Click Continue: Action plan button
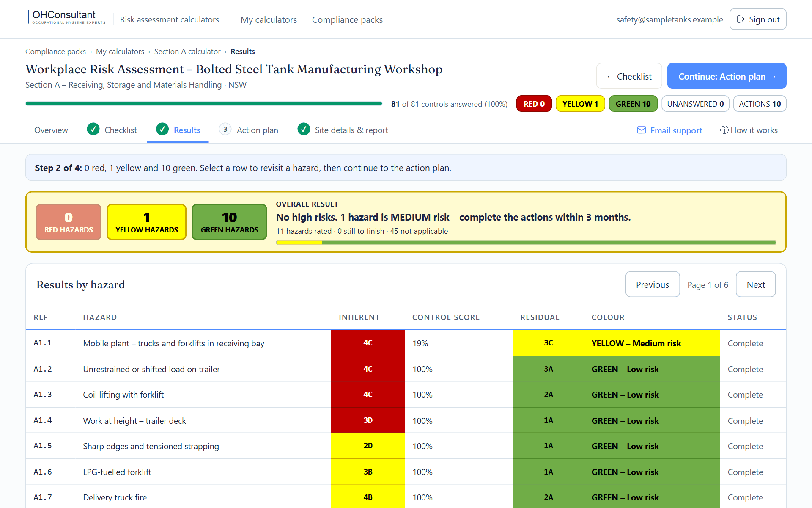This screenshot has height=508, width=812. [727, 76]
